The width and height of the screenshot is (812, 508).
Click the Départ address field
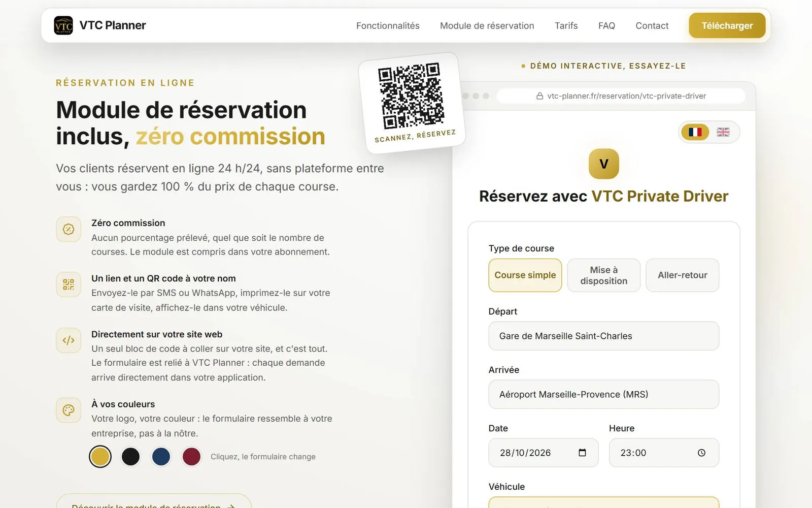(x=604, y=336)
